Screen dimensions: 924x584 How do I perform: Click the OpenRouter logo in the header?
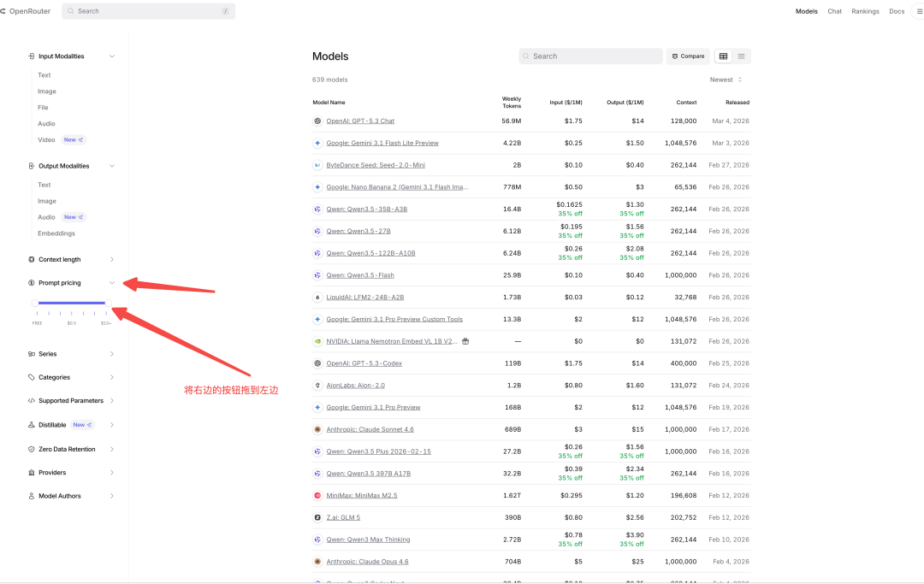point(26,11)
